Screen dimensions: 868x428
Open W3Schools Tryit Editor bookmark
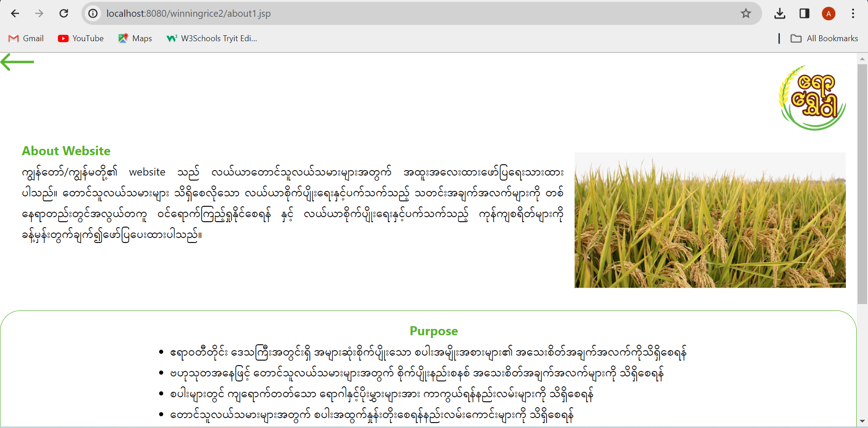212,38
